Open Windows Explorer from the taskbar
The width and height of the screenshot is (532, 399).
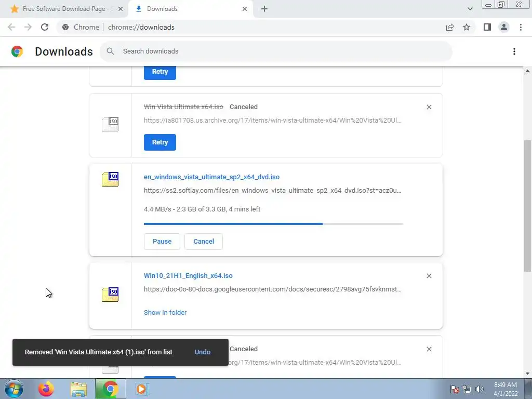[78, 389]
